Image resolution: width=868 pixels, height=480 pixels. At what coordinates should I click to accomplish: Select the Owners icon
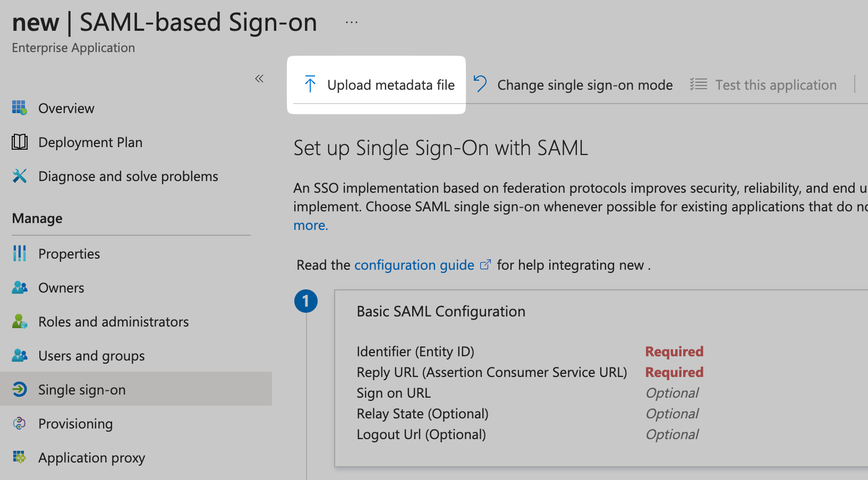point(19,287)
